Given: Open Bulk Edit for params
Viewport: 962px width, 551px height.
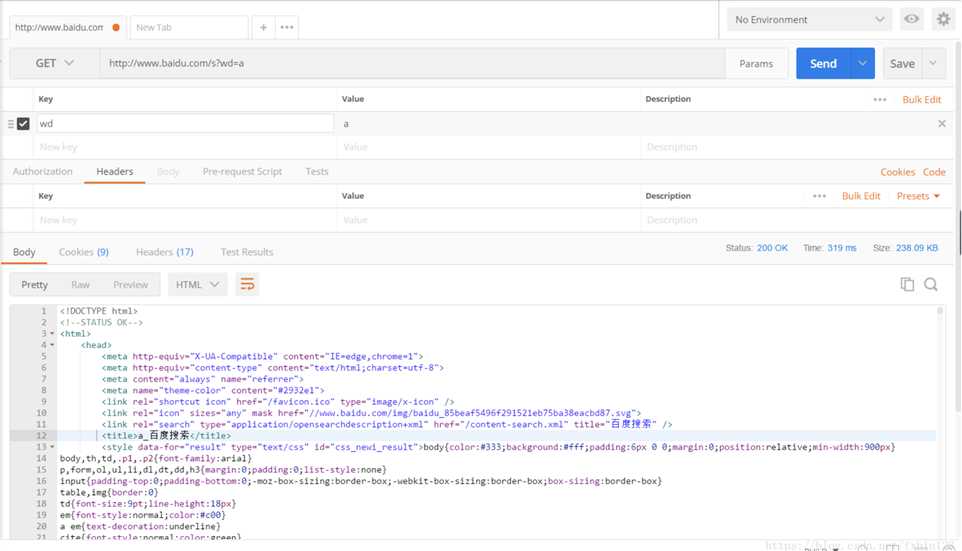Looking at the screenshot, I should tap(922, 99).
